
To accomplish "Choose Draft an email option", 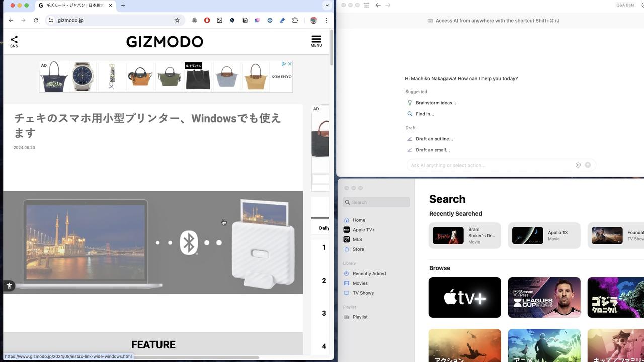I will point(433,150).
